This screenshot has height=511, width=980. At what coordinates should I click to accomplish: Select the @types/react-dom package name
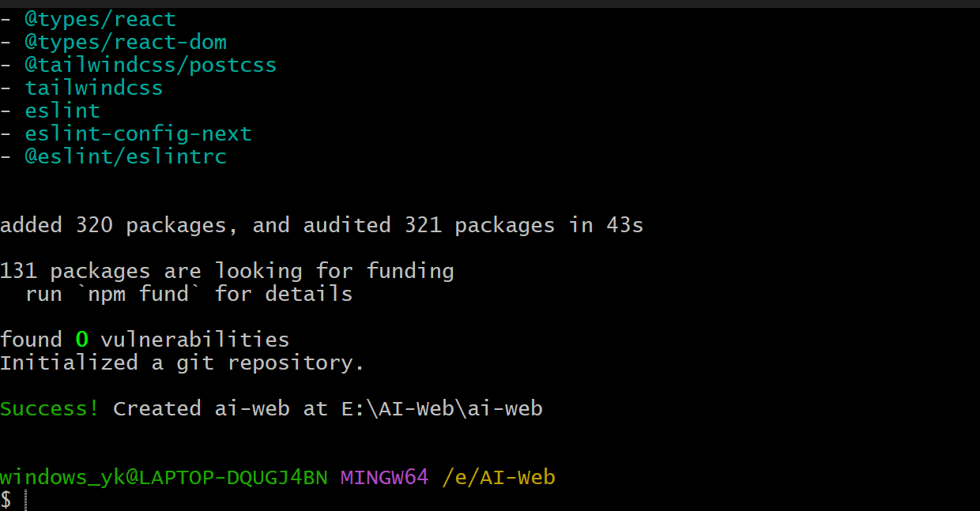click(x=126, y=42)
